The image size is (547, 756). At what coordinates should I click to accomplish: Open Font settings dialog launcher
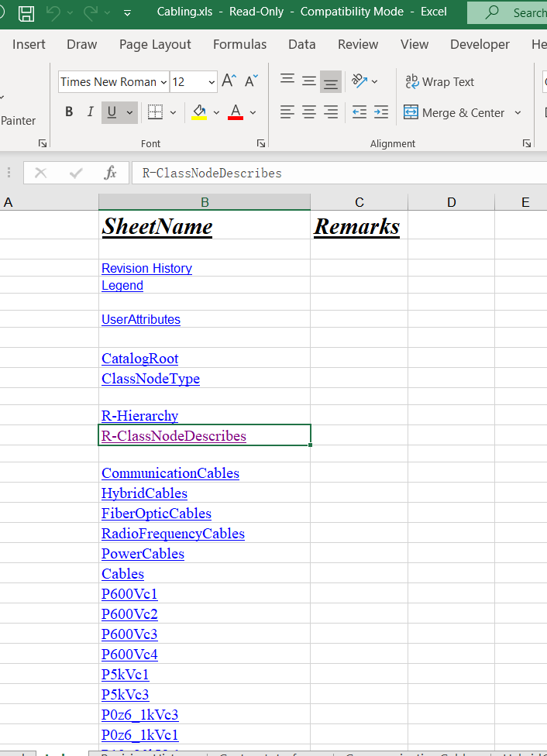261,143
